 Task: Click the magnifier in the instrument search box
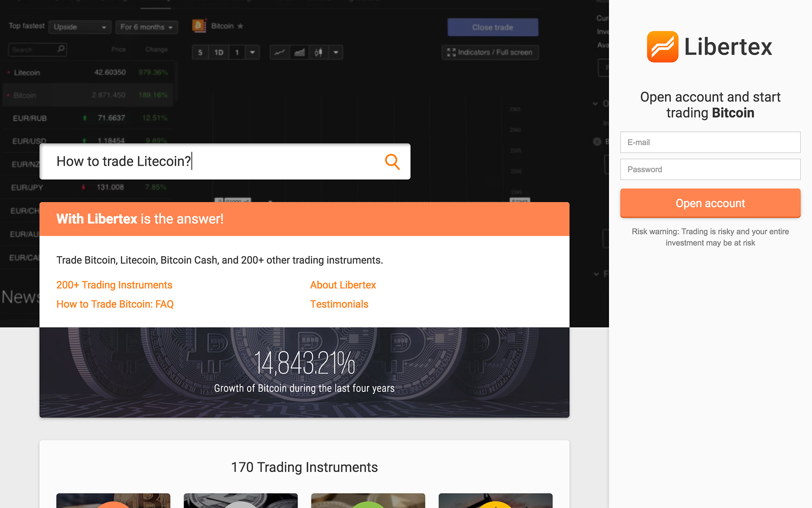(x=61, y=49)
